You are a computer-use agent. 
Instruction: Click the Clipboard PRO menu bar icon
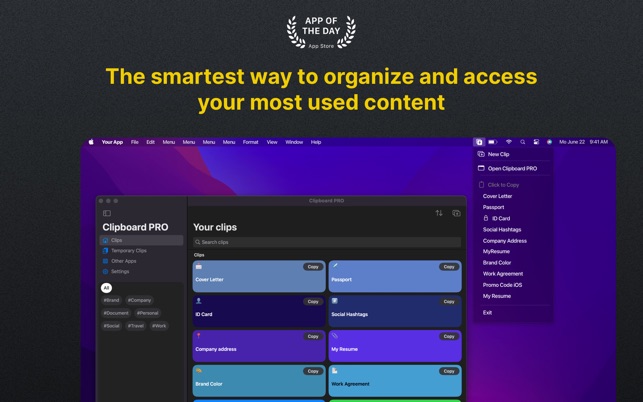pyautogui.click(x=479, y=142)
